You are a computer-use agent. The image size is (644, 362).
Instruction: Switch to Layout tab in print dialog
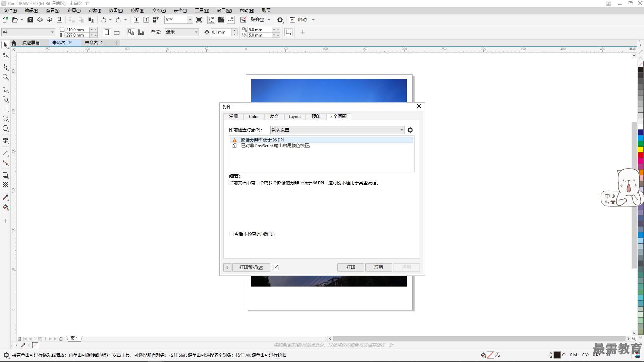click(x=295, y=116)
